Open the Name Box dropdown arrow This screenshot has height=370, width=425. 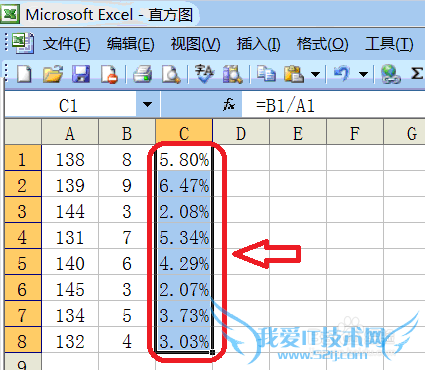(147, 104)
